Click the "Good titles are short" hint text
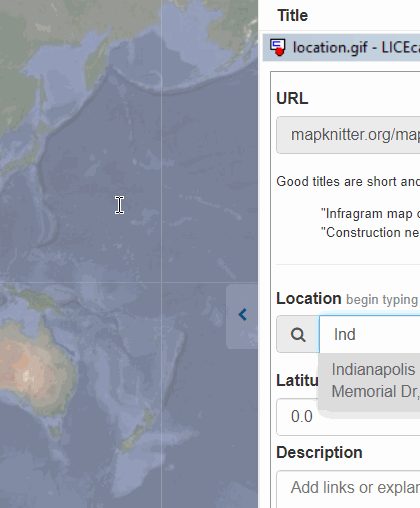The image size is (420, 508). coord(348,182)
